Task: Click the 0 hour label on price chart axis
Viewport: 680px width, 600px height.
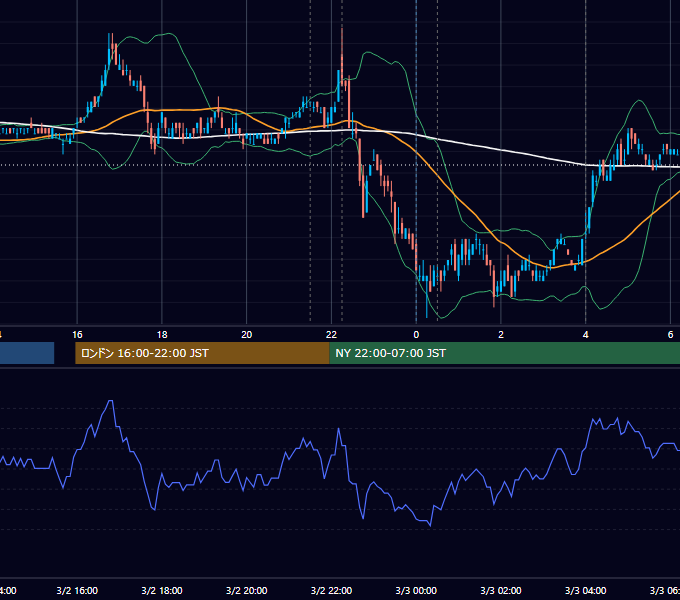Action: 416,335
